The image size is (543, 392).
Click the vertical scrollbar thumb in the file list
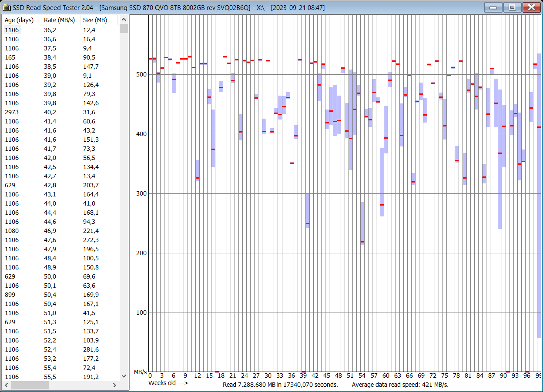124,29
